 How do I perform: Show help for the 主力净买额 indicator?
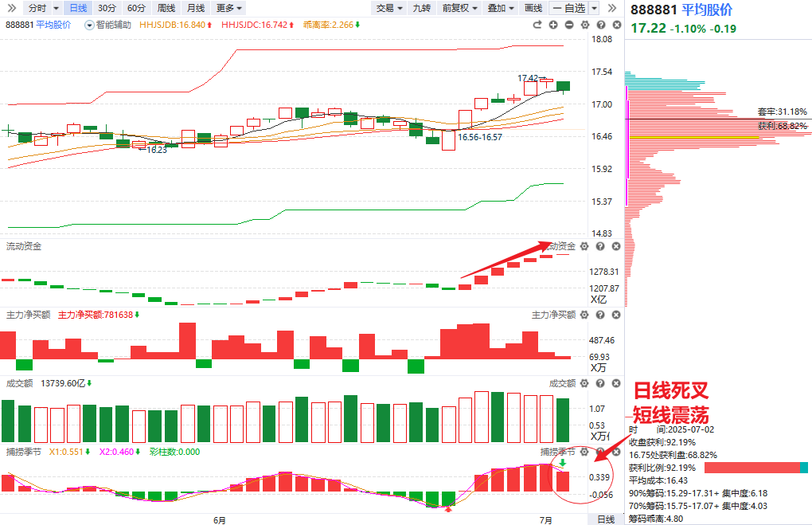600,315
